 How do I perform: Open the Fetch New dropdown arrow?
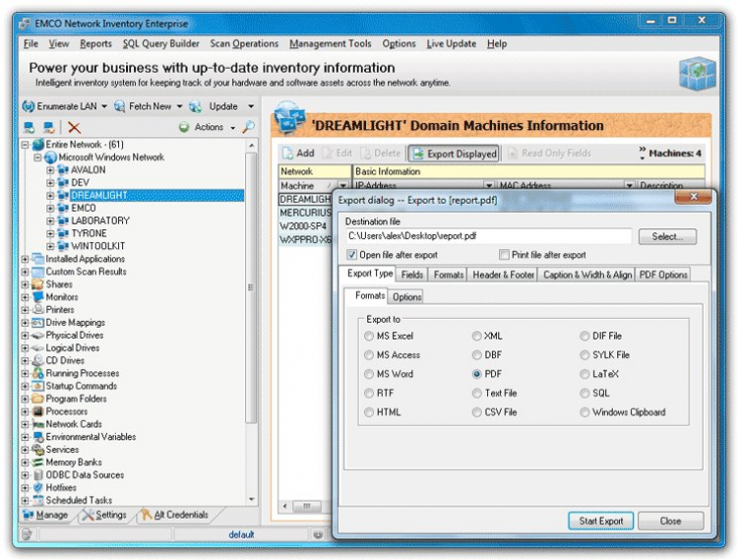pos(179,107)
